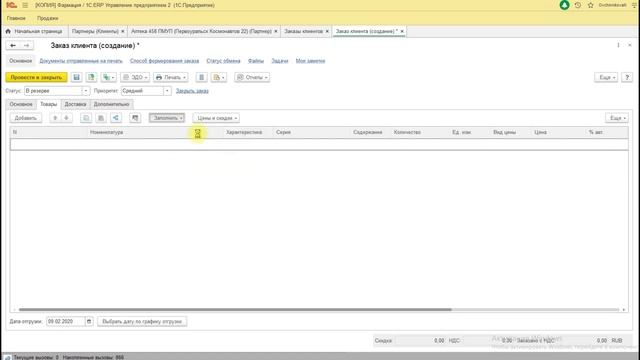
Task: Open Документы отправленные на печать link
Action: 81,61
